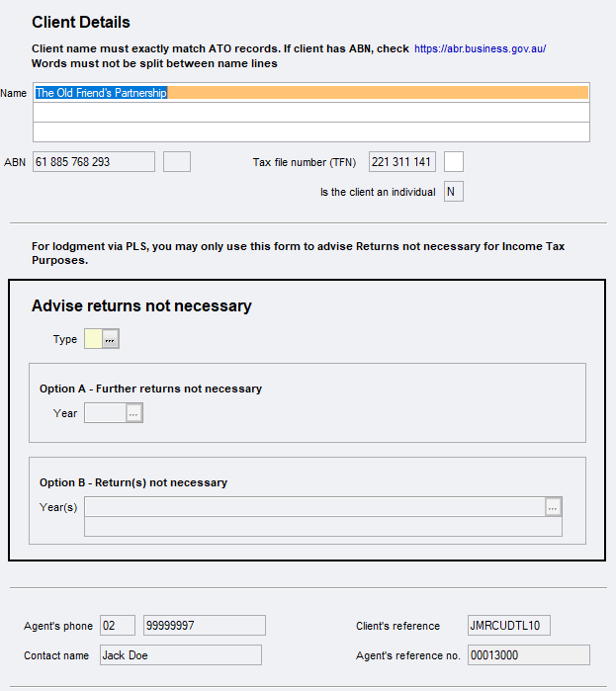Click the first Name line field
The width and height of the screenshot is (616, 691).
[x=311, y=93]
